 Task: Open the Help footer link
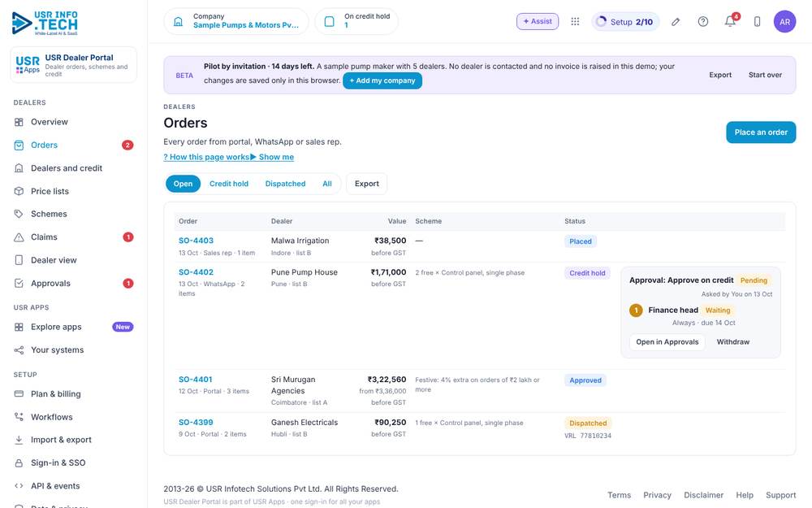coord(745,496)
